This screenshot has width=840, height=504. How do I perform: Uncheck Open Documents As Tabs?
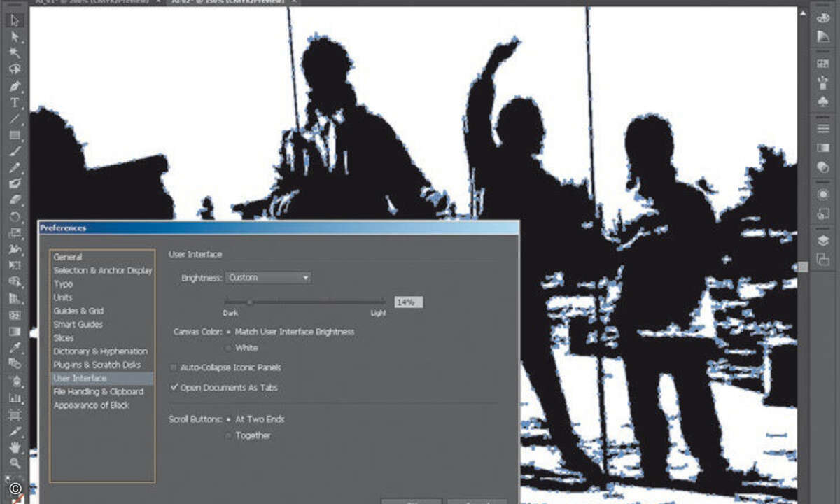174,387
